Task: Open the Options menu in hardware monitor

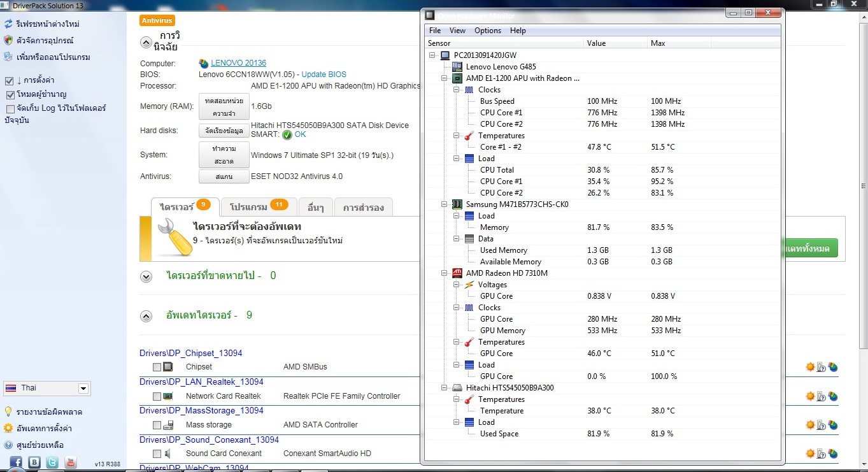Action: (x=488, y=31)
